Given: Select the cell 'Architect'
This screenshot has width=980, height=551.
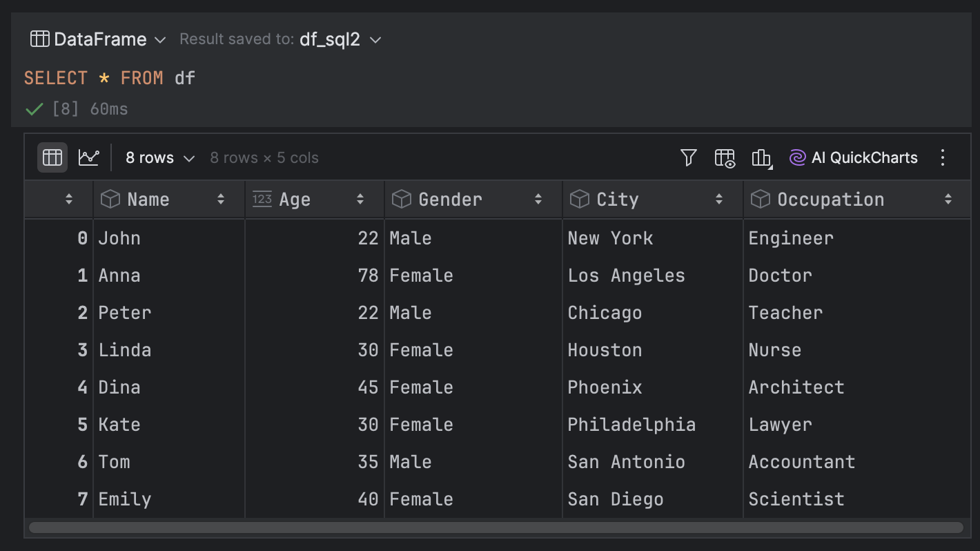Looking at the screenshot, I should pyautogui.click(x=856, y=387).
